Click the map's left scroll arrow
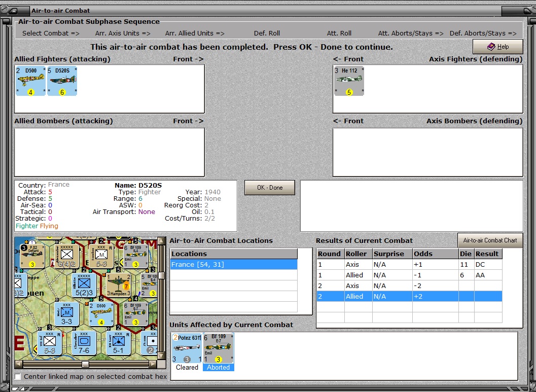 point(18,364)
